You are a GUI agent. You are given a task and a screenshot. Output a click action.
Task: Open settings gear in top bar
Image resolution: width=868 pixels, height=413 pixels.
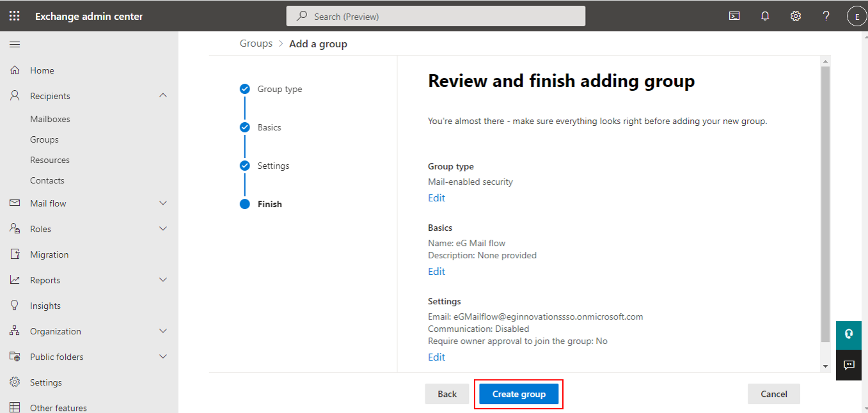click(x=796, y=16)
